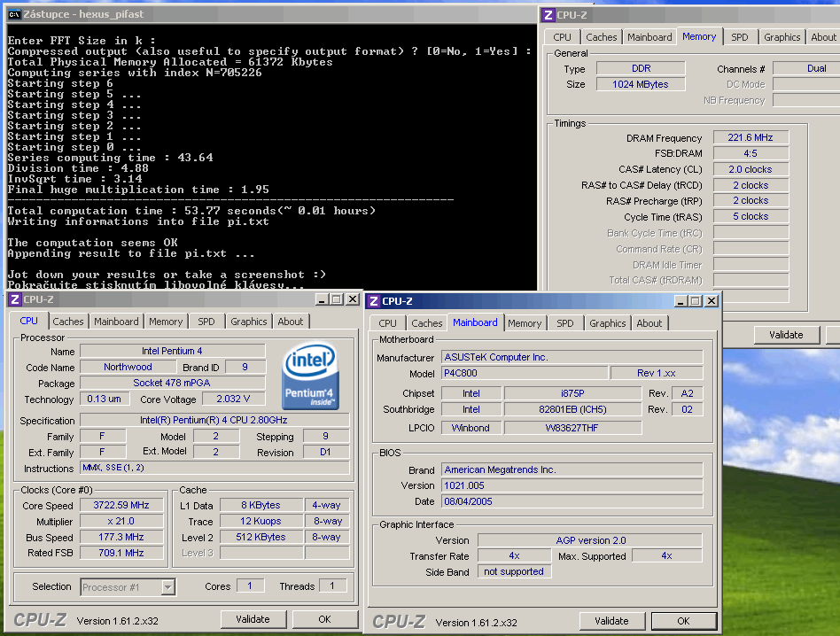This screenshot has height=636, width=840.
Task: Switch to Caches tab in Mainboard window
Action: [426, 322]
